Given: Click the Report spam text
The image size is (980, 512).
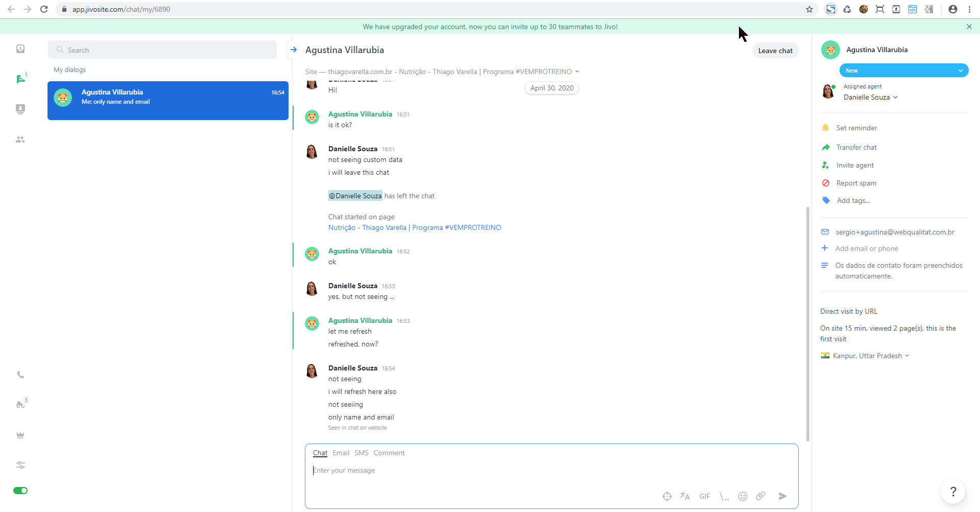Looking at the screenshot, I should pos(856,183).
